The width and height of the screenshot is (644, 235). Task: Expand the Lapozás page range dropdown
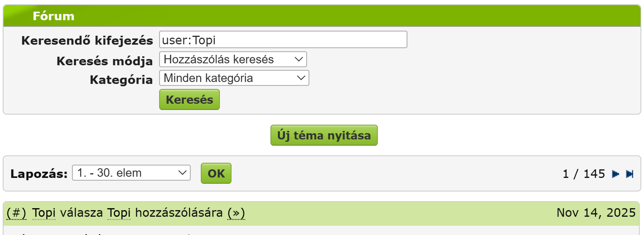[x=131, y=173]
